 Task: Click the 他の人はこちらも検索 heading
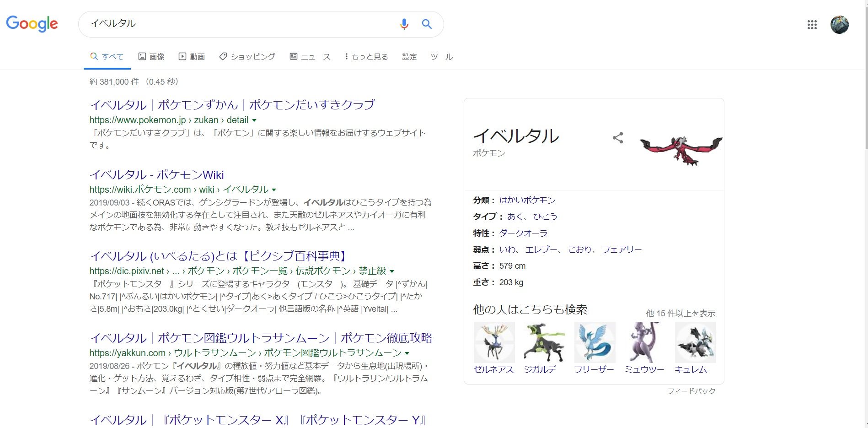tap(530, 310)
